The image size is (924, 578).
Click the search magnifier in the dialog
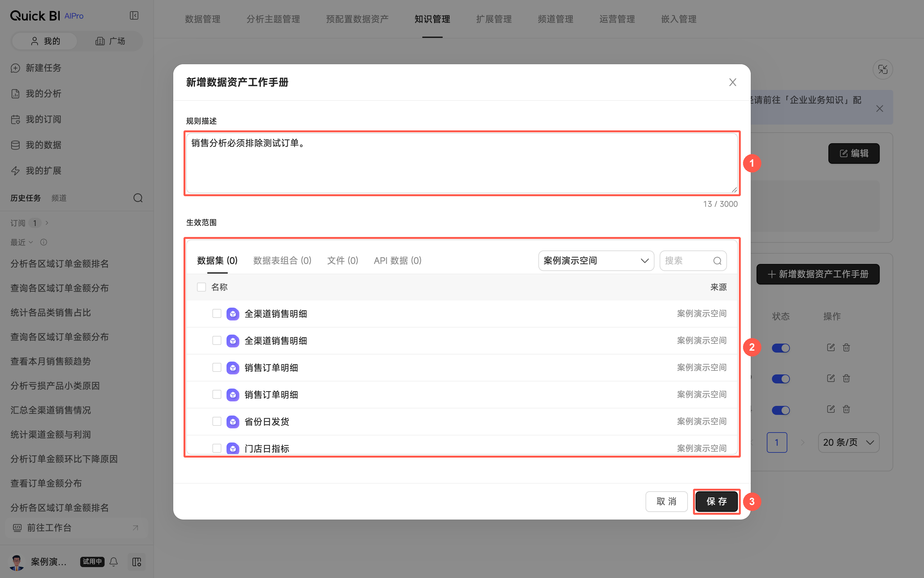(717, 261)
